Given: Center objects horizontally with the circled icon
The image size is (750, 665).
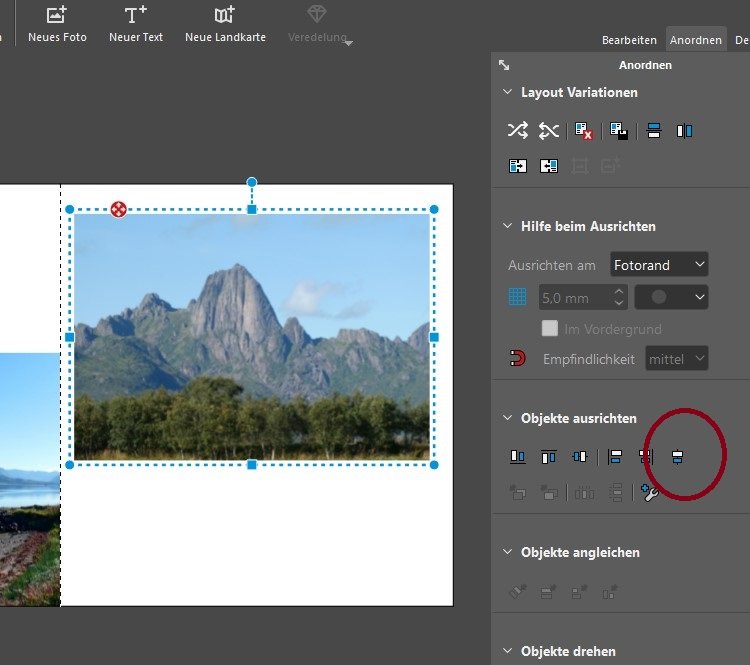Looking at the screenshot, I should coord(677,457).
